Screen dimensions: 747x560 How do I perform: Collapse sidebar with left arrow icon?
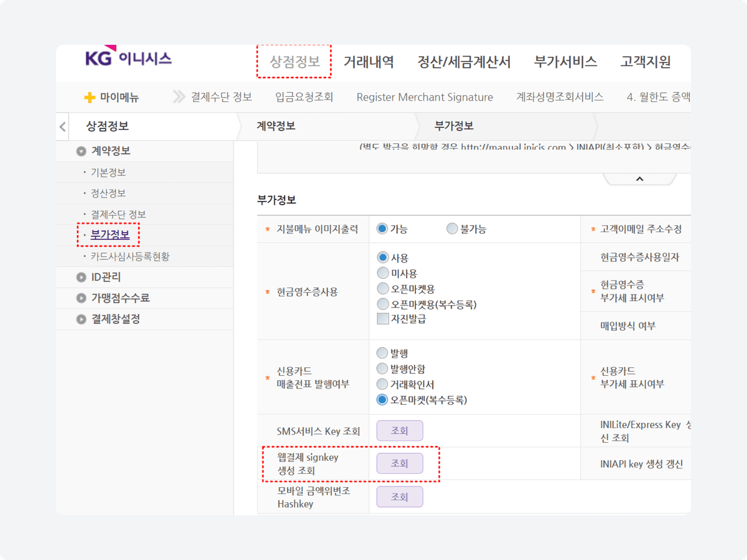point(62,127)
